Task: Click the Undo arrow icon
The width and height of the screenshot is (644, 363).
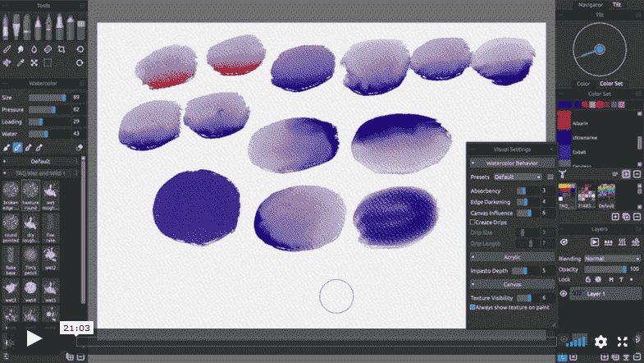Action: click(x=80, y=49)
